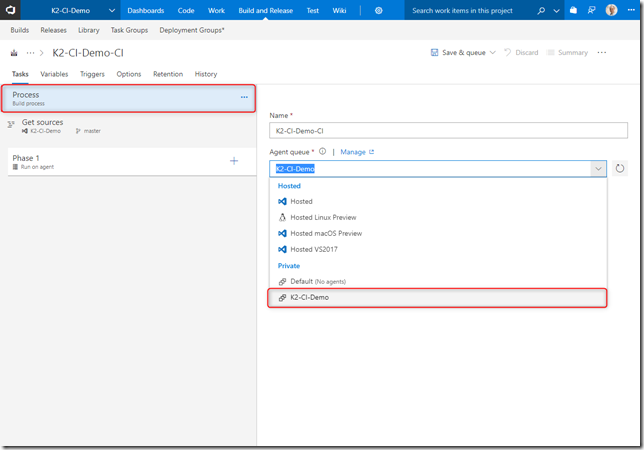Viewport: 644px width, 450px height.
Task: Refresh the agent queue list
Action: [x=619, y=168]
